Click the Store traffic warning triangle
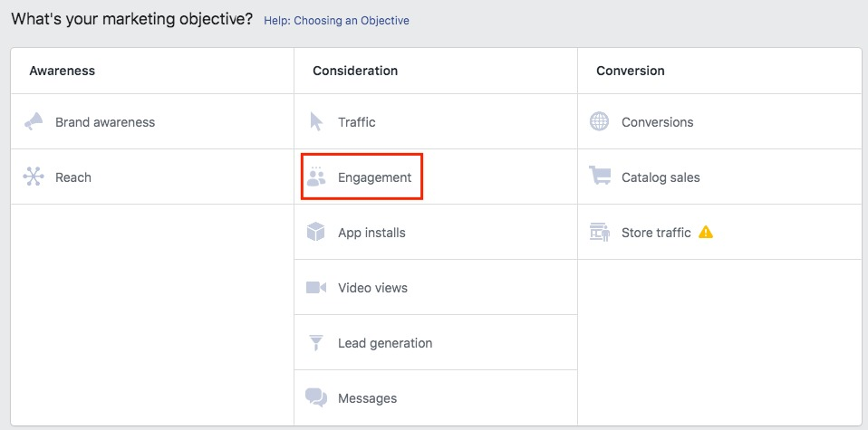Screen dimensions: 868x430 point(706,232)
